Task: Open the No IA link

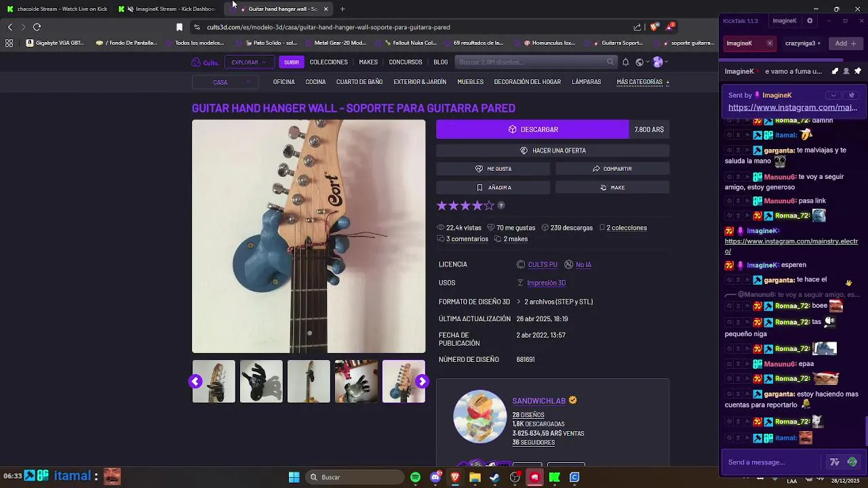Action: 583,264
